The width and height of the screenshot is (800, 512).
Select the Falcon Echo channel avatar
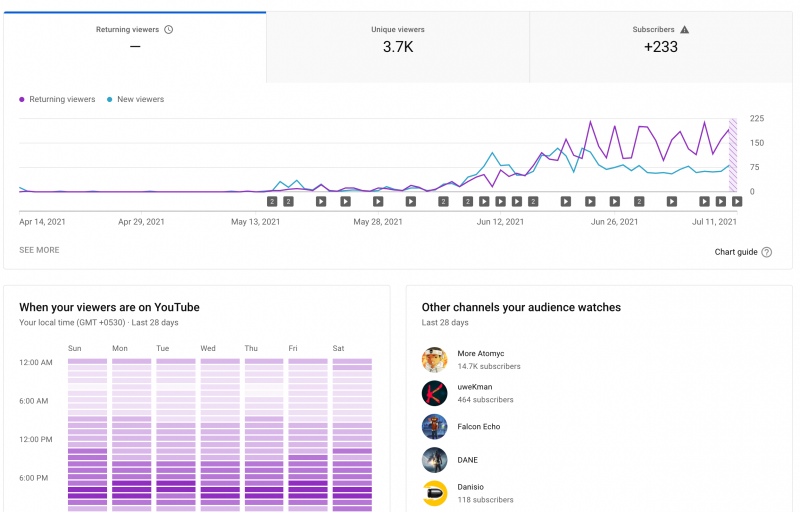(x=434, y=427)
